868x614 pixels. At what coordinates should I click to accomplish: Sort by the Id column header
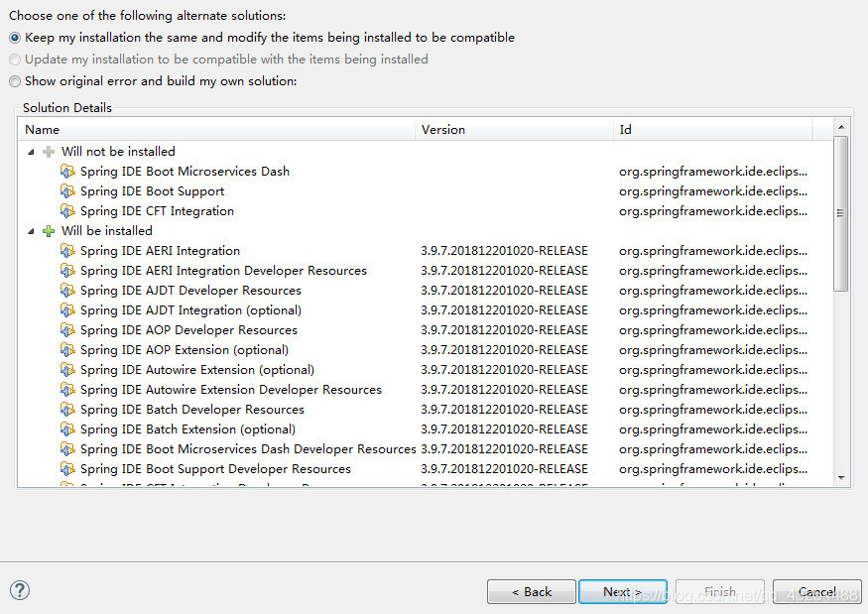pos(713,130)
